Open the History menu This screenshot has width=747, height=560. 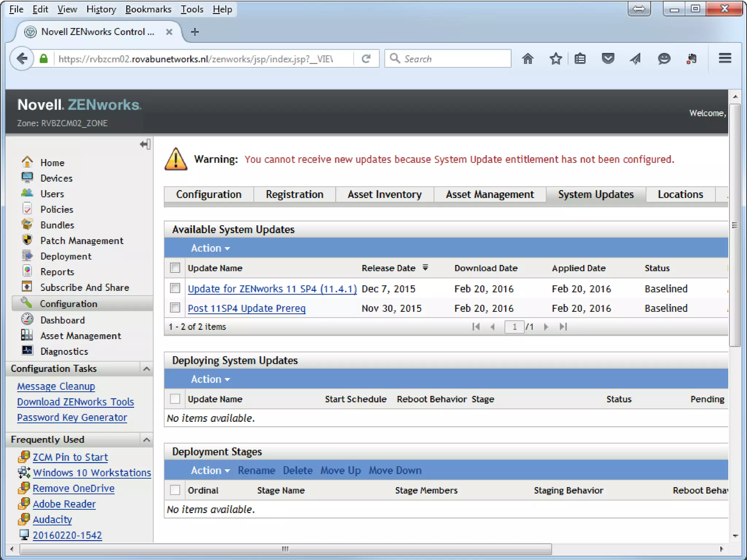[101, 9]
